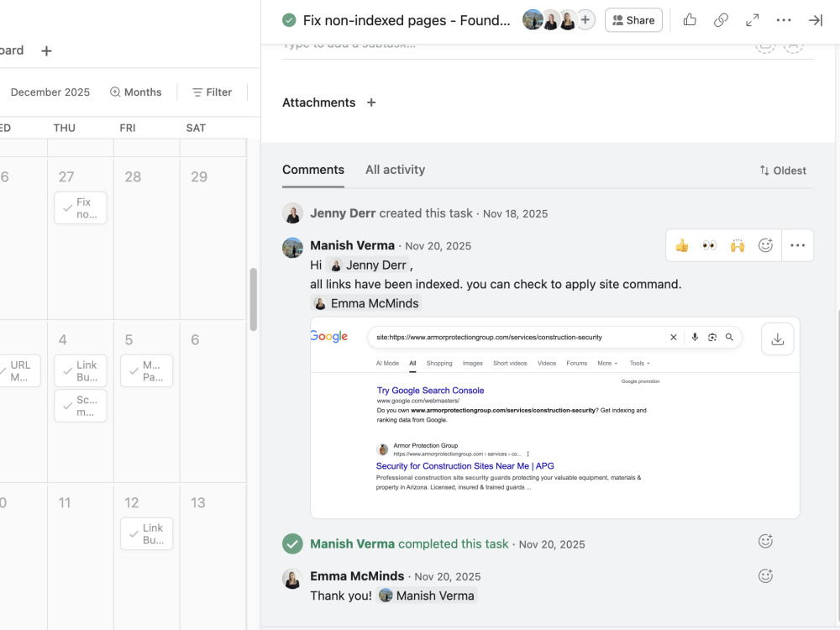The height and width of the screenshot is (630, 840).
Task: Select calendar day 11
Action: click(65, 502)
